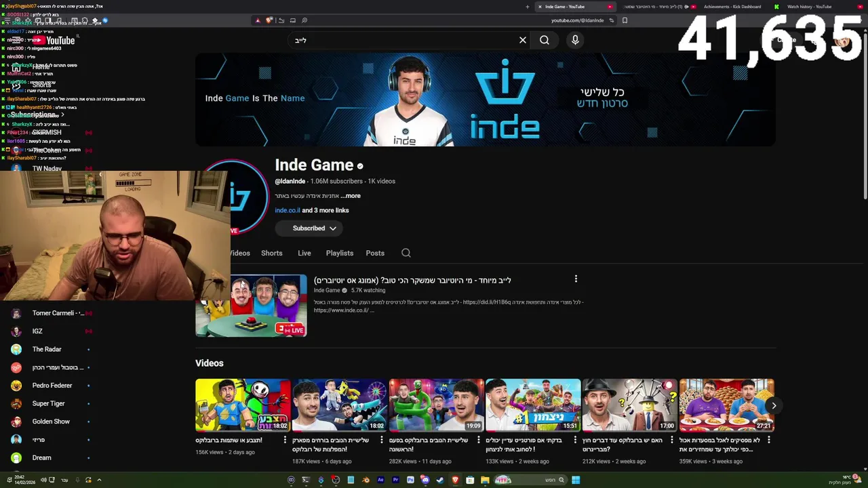Open Brave Rewards triangle icon
Viewport: 868px width, 488px height.
point(258,20)
